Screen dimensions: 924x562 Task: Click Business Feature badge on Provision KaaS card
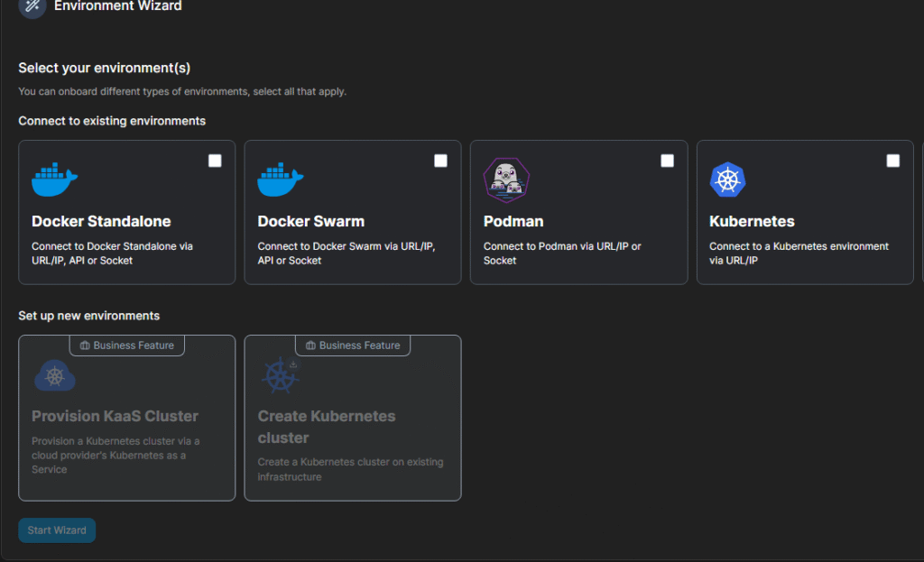pos(126,345)
